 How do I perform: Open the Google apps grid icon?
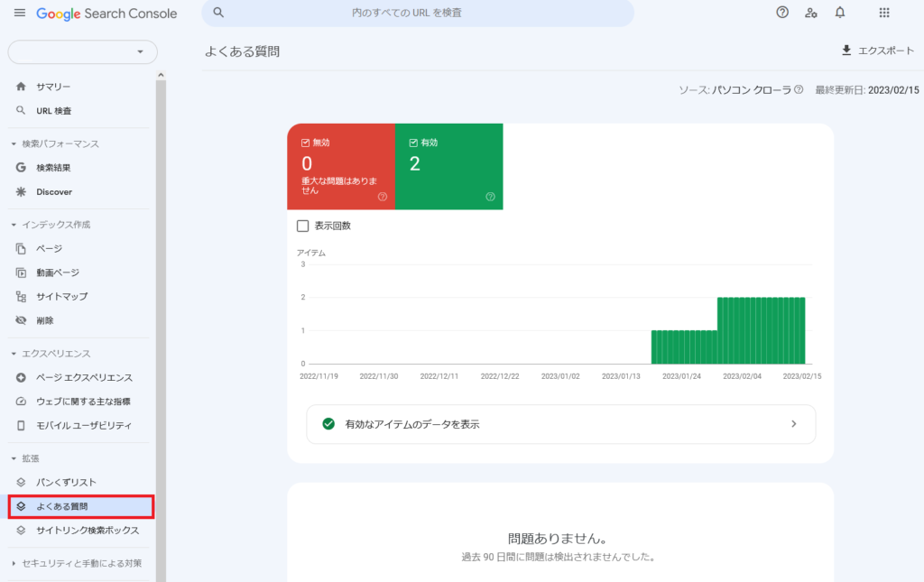(884, 13)
